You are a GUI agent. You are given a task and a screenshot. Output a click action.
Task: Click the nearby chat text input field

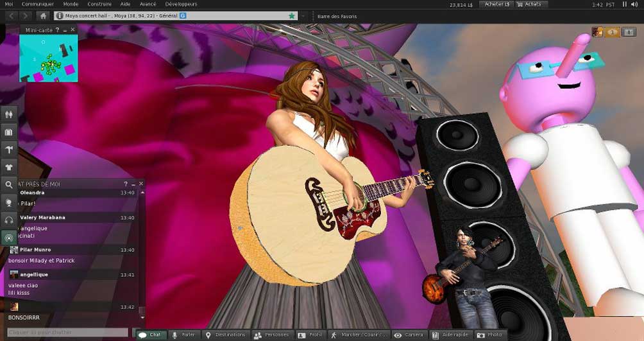pos(67,333)
